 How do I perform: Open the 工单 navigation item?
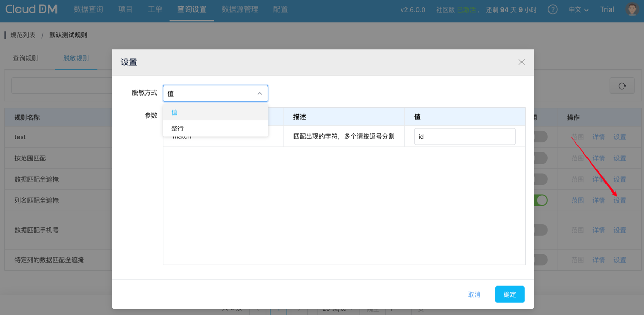(155, 9)
